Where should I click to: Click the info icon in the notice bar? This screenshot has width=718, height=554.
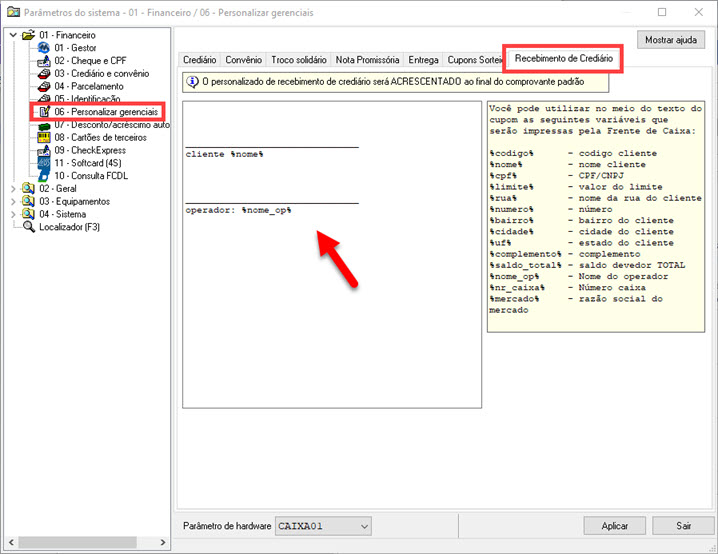click(x=192, y=82)
